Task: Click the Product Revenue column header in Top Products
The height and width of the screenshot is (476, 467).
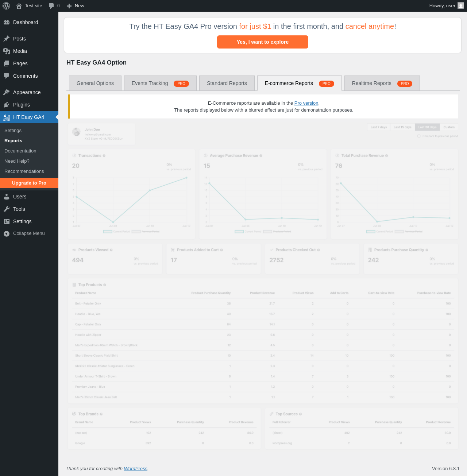Action: (262, 293)
